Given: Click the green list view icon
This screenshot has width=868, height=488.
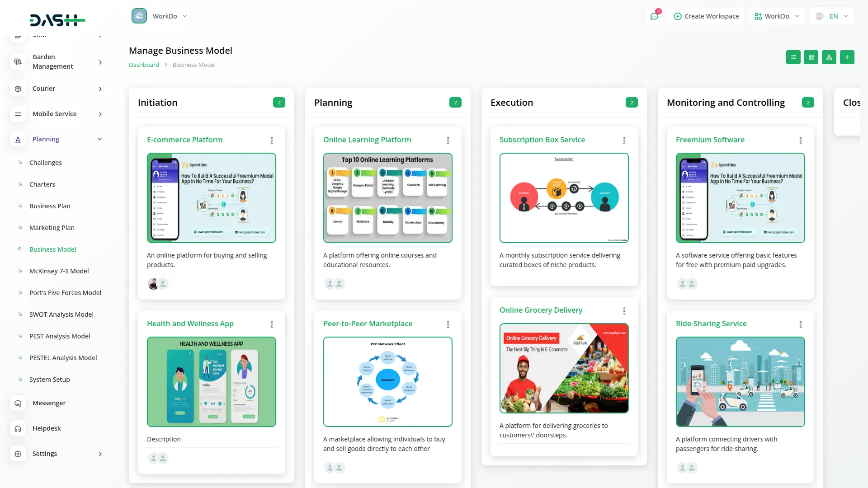Looking at the screenshot, I should pyautogui.click(x=793, y=57).
